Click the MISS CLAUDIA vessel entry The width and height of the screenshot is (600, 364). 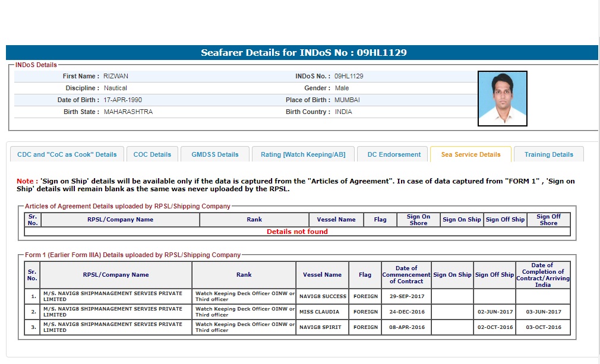320,312
